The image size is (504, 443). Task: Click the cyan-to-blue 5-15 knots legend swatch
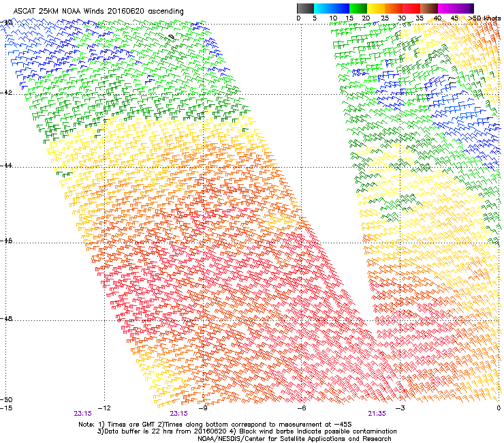[332, 8]
